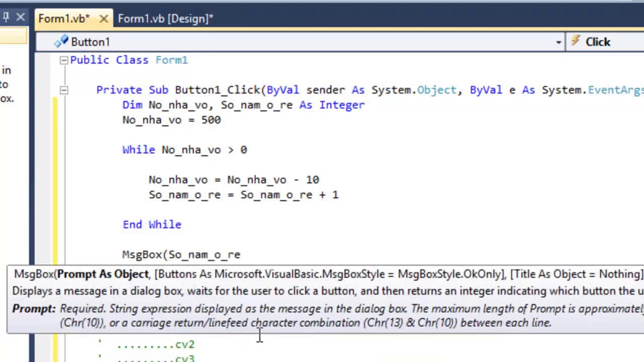Collapse the Button1_Click sub region
The width and height of the screenshot is (644, 362).
(64, 90)
